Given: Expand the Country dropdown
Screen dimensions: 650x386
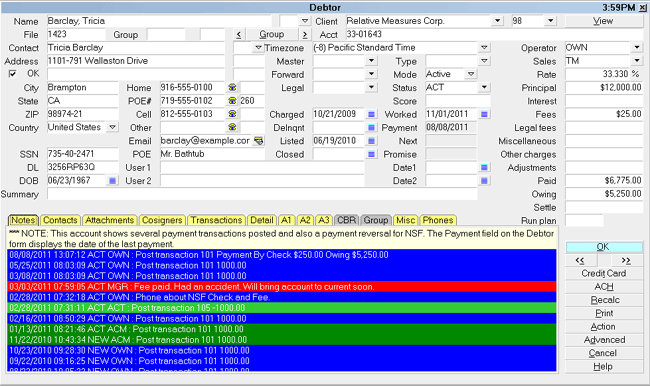Looking at the screenshot, I should pos(112,127).
